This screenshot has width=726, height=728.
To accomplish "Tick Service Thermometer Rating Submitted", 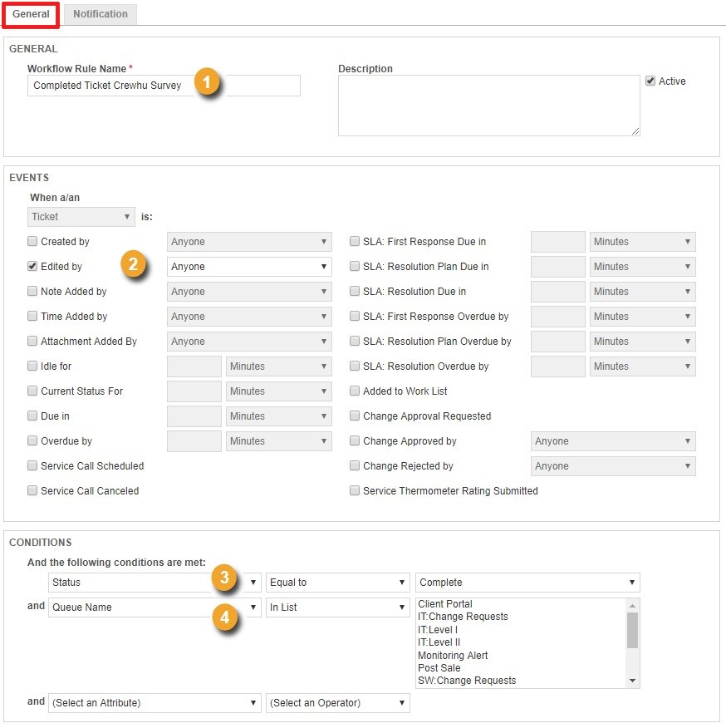I will tap(355, 491).
